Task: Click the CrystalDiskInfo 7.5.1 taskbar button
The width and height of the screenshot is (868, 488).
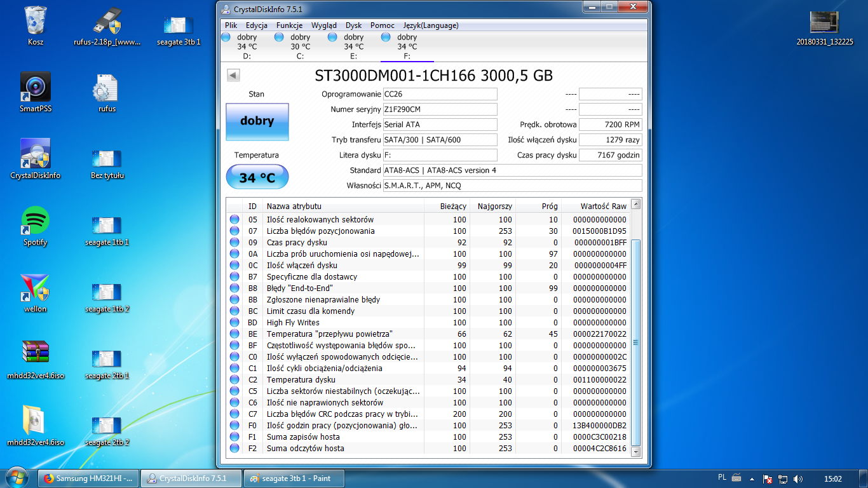Action: (x=193, y=478)
